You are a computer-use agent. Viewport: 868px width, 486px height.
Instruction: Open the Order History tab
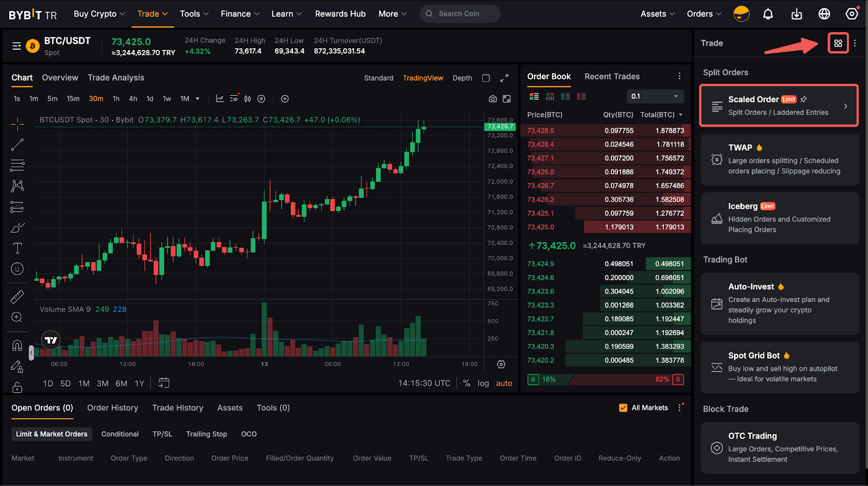pos(112,408)
